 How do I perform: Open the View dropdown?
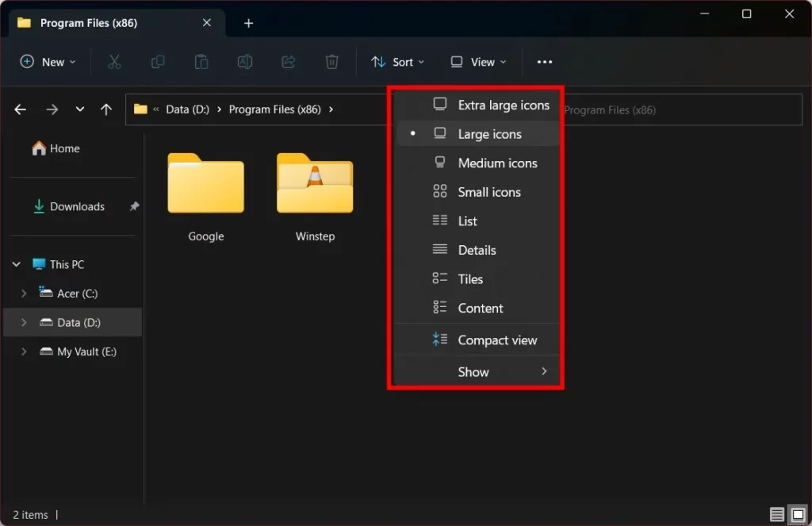point(478,62)
